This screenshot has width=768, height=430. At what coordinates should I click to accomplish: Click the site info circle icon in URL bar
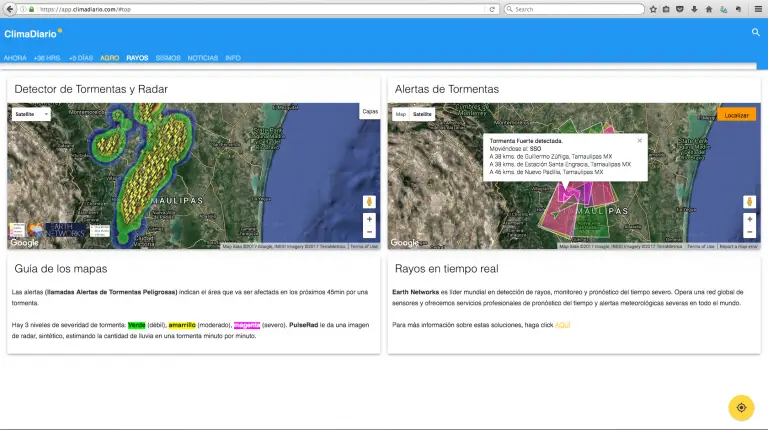23,9
